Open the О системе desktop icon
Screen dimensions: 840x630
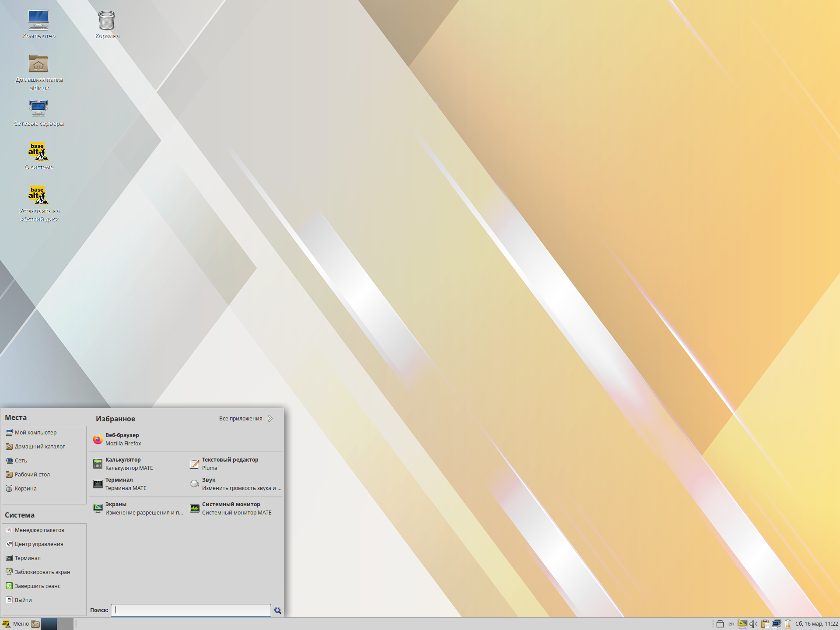[x=38, y=156]
